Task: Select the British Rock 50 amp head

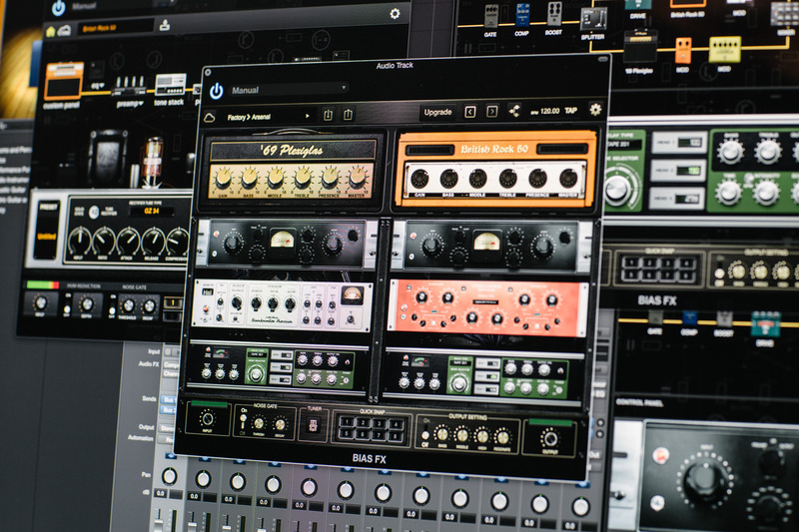Action: [494, 169]
